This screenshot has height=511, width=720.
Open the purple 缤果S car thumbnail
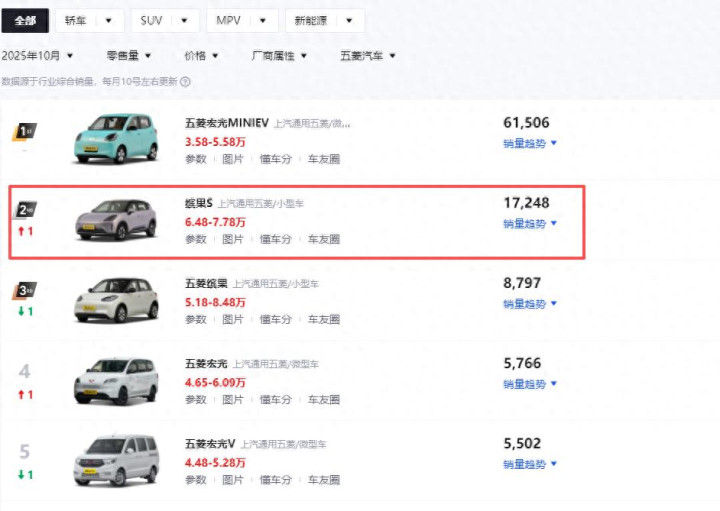tap(116, 218)
